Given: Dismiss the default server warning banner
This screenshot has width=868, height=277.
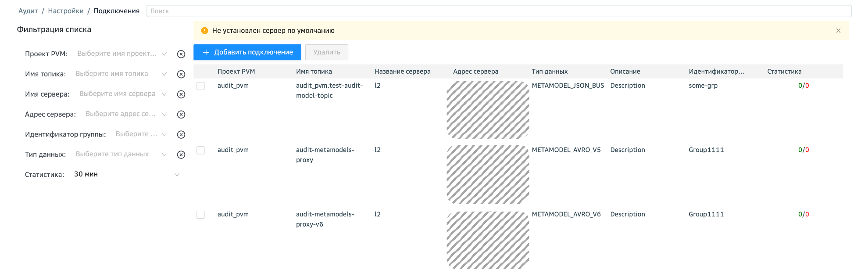Looking at the screenshot, I should [838, 31].
